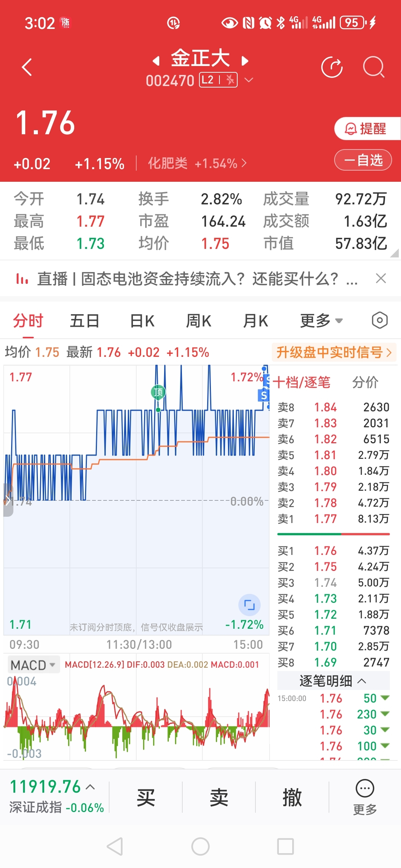The image size is (401, 868).
Task: Open the share icon in header
Action: (332, 67)
